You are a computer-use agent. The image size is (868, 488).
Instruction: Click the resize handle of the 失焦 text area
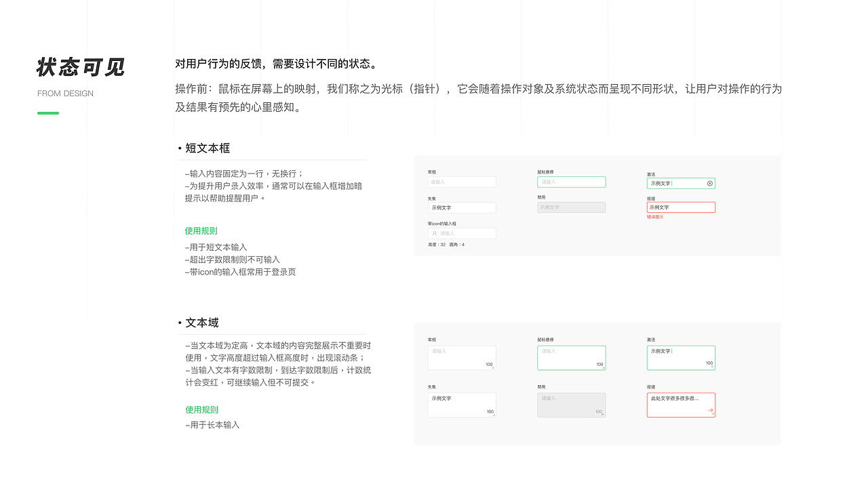click(493, 415)
